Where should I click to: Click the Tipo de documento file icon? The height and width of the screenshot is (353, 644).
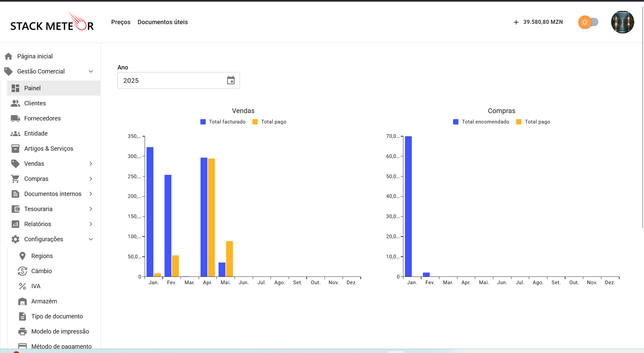pos(22,316)
